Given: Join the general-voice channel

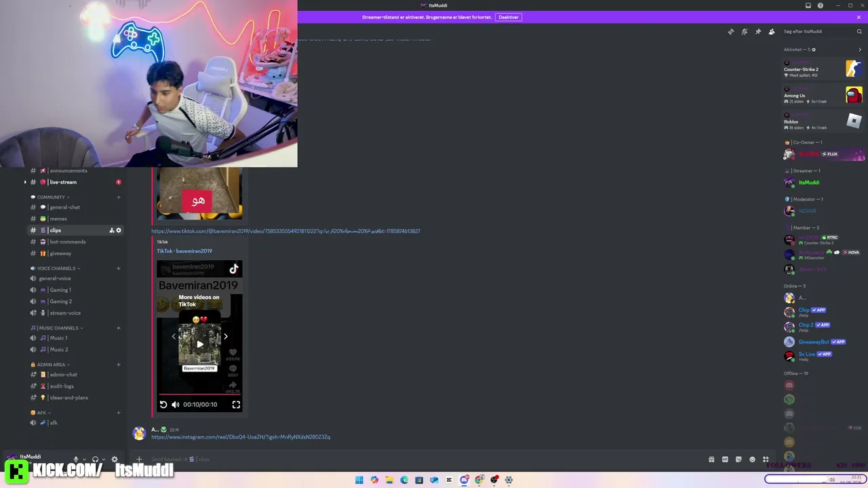Looking at the screenshot, I should click(x=75, y=279).
